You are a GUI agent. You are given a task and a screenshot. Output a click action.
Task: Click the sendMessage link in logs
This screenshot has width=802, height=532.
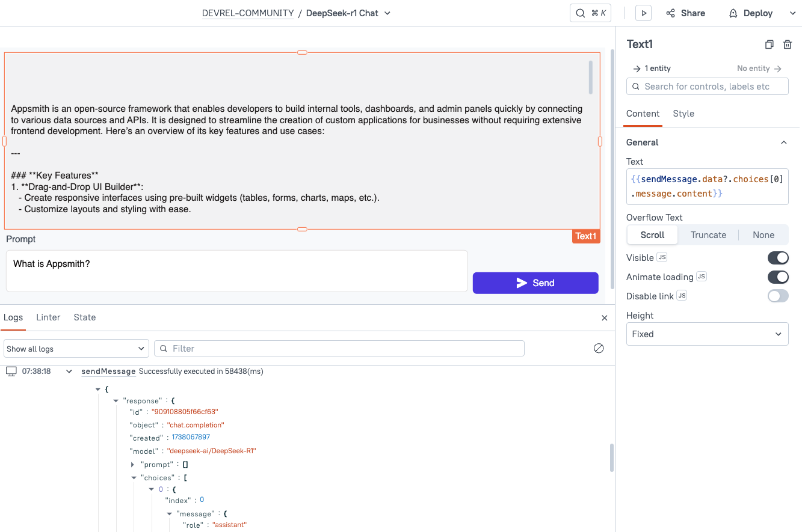[108, 371]
